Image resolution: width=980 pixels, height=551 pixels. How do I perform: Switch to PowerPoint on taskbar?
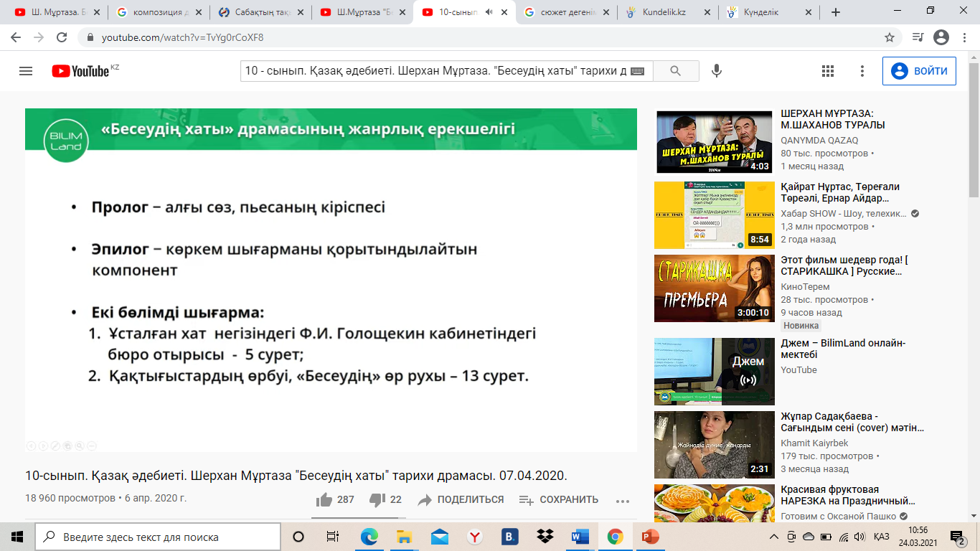coord(650,537)
